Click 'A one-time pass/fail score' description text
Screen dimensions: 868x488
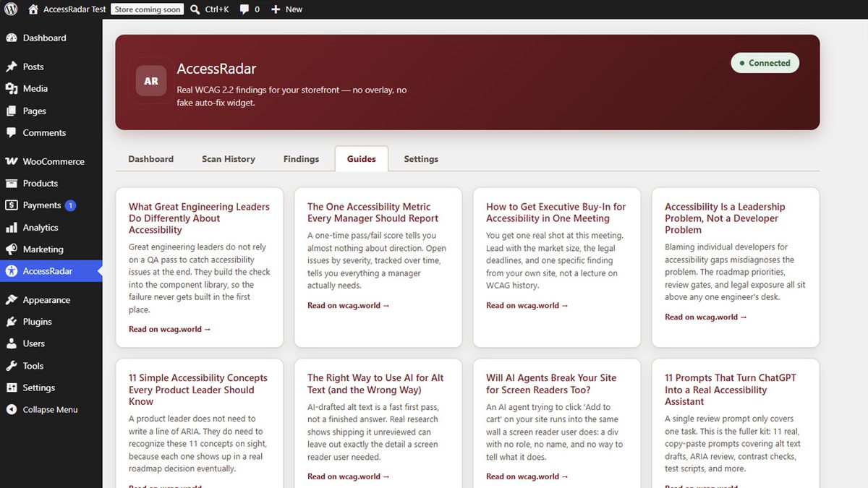(377, 260)
